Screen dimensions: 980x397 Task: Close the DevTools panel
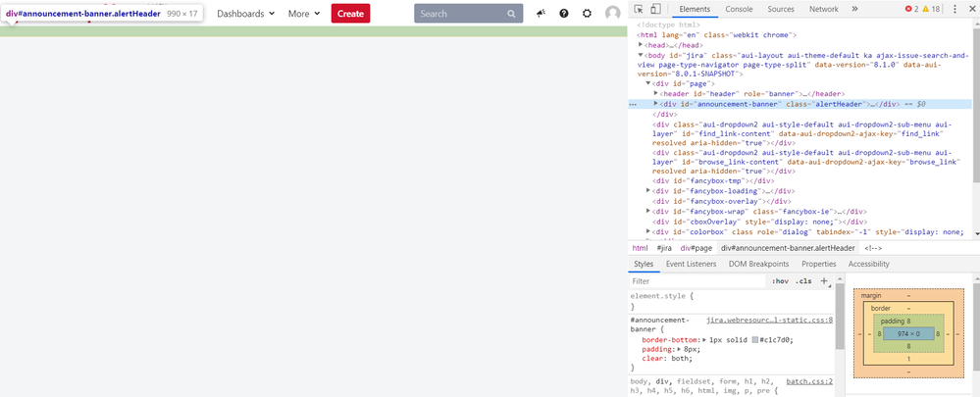[971, 9]
